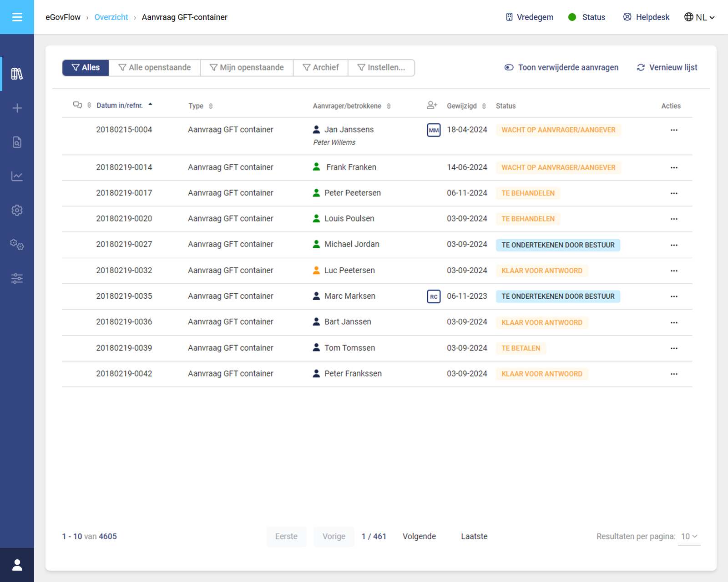Viewport: 728px width, 582px height.
Task: Click TE BEHANDELEN for Louis Poulsen
Action: coord(528,219)
